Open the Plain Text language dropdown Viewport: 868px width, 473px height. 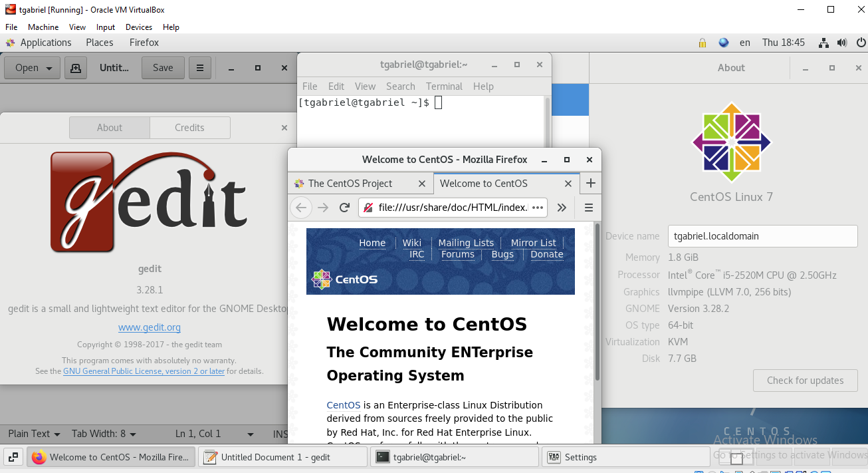[x=34, y=434]
